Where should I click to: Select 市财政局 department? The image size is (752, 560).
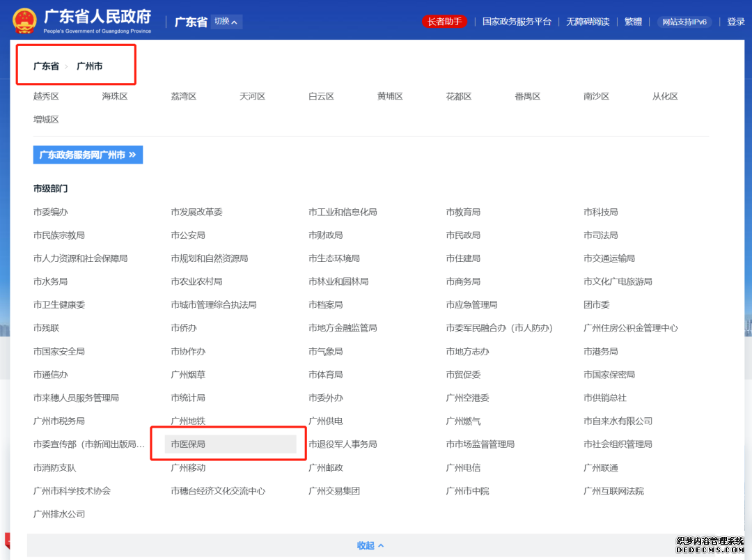point(326,235)
